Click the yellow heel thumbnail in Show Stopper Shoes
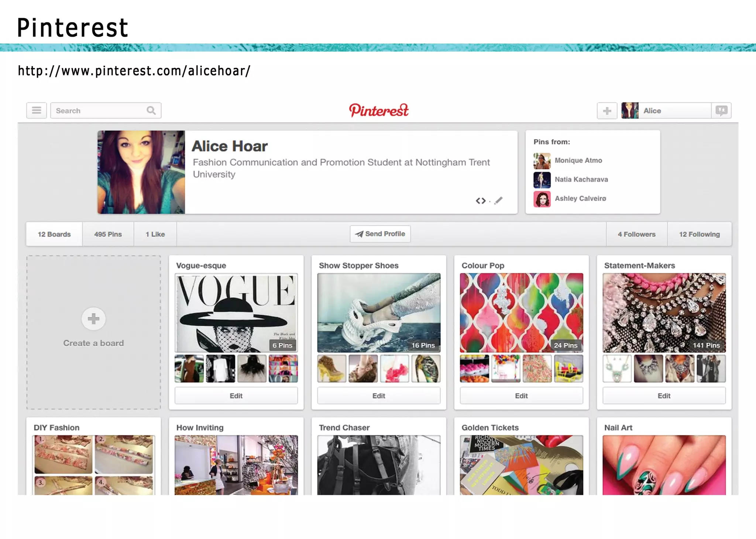The height and width of the screenshot is (539, 756). (x=332, y=368)
